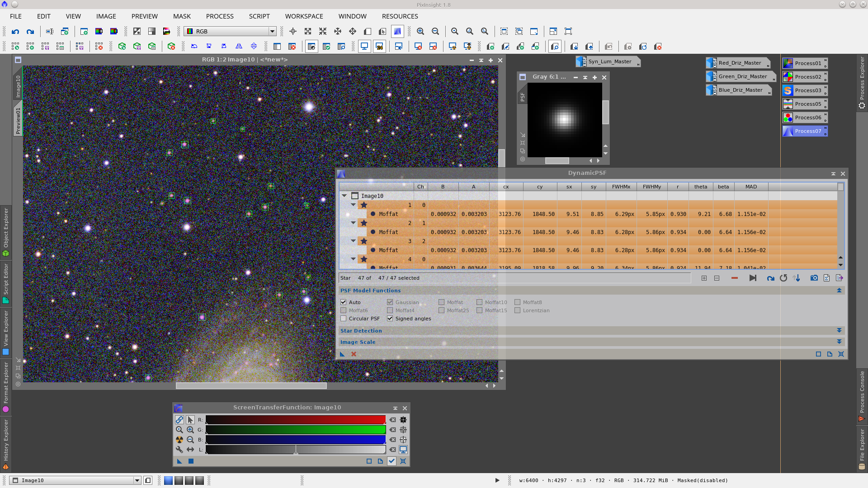The image size is (868, 488).
Task: Select the link RGB channels icon in ScreenTransferFunction
Action: (179, 420)
